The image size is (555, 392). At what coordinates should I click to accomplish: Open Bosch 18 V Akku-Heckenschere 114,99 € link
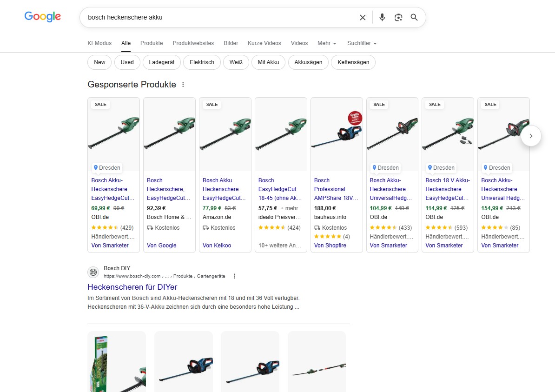[448, 189]
